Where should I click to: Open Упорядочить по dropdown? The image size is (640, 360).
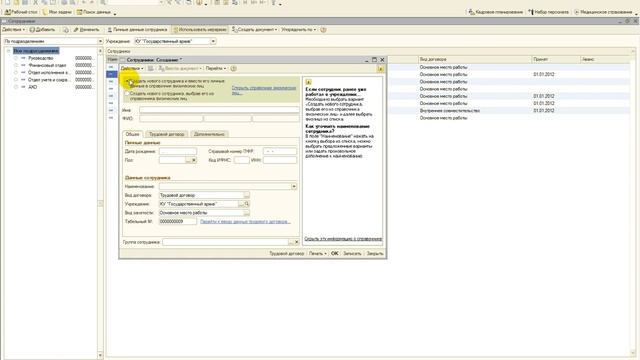point(298,30)
